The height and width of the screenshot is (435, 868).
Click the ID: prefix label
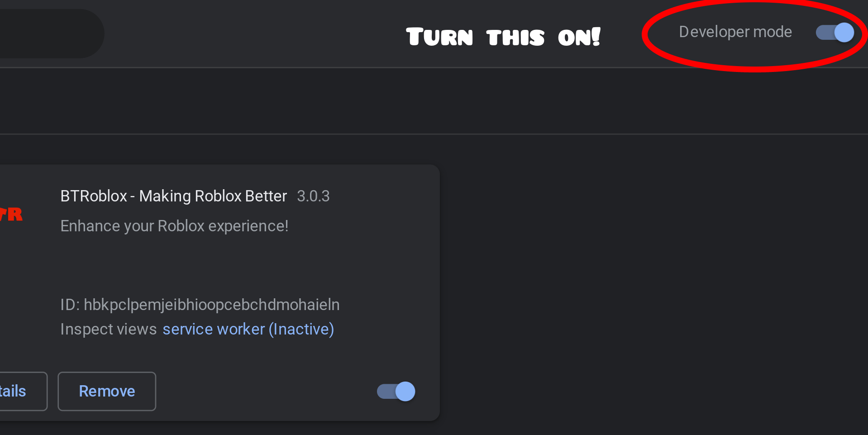click(70, 305)
